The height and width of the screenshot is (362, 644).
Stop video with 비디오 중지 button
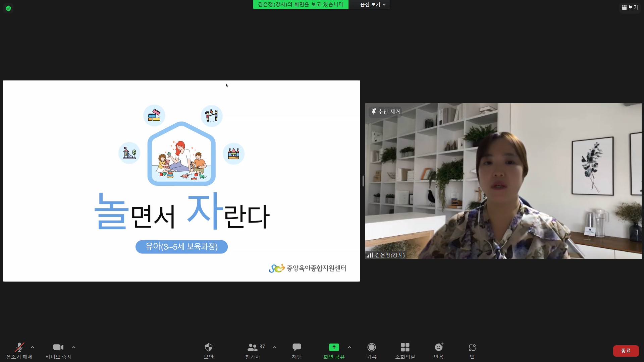pyautogui.click(x=58, y=351)
